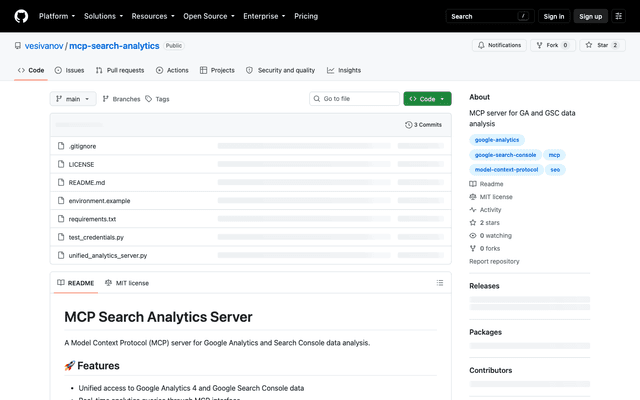The height and width of the screenshot is (400, 640).
Task: Open the Projects tab
Action: point(217,70)
